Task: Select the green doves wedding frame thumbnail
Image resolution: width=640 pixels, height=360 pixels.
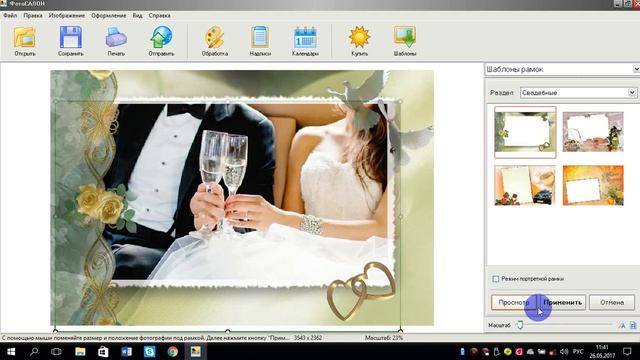Action: click(x=525, y=132)
